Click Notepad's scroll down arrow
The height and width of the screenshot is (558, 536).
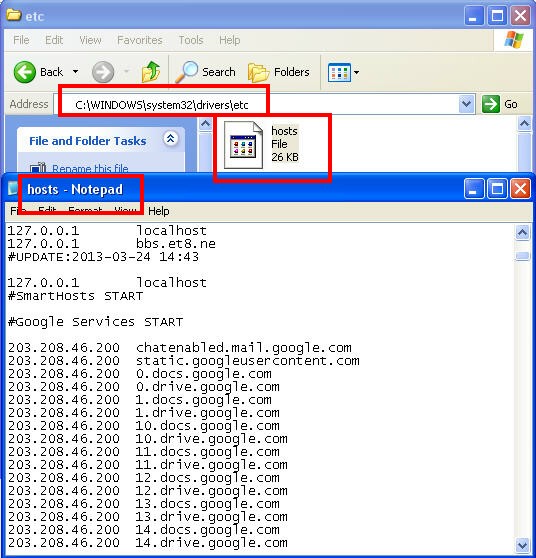(522, 545)
